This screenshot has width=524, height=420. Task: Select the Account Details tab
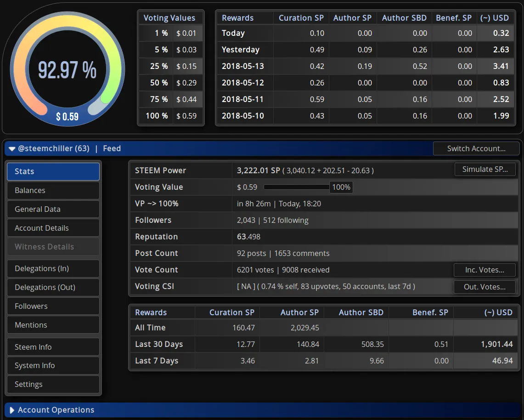point(53,228)
